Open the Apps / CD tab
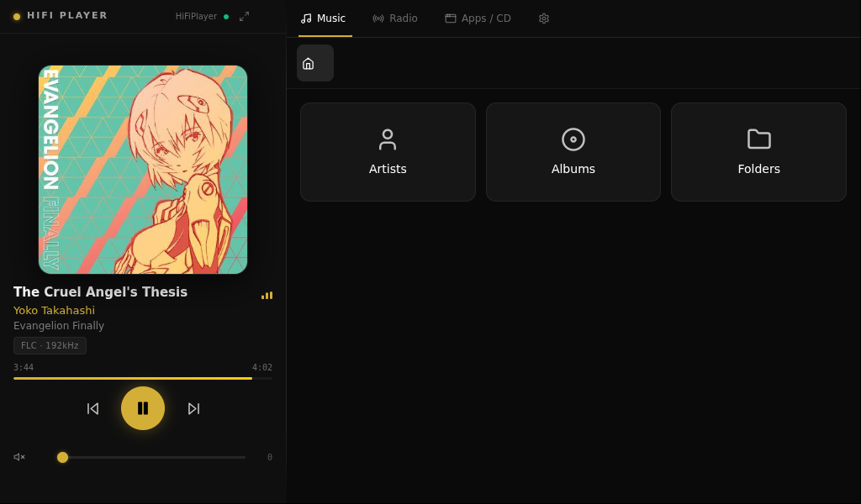Image resolution: width=861 pixels, height=504 pixels. [x=478, y=18]
